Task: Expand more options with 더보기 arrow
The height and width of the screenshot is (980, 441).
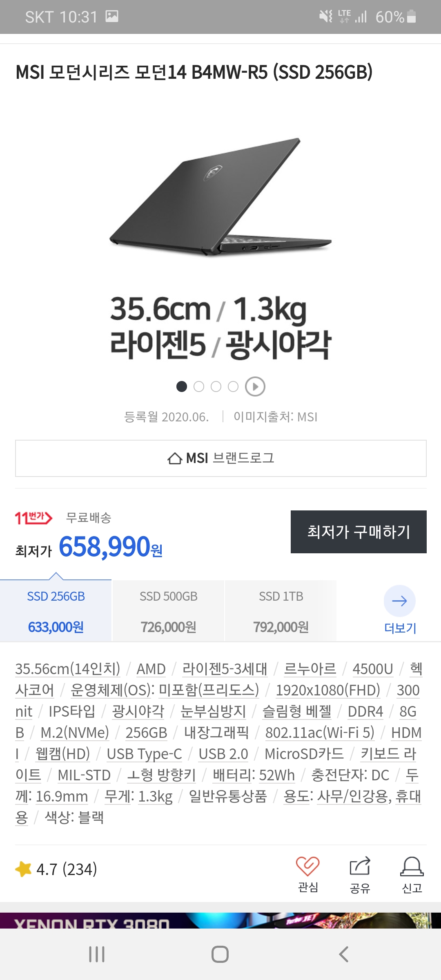Action: point(400,601)
